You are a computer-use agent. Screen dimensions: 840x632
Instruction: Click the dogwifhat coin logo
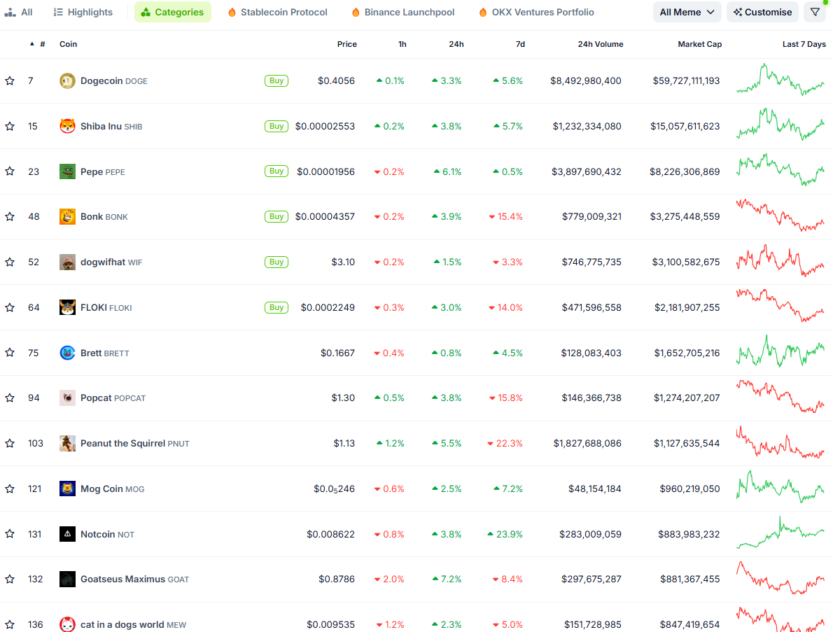tap(67, 262)
